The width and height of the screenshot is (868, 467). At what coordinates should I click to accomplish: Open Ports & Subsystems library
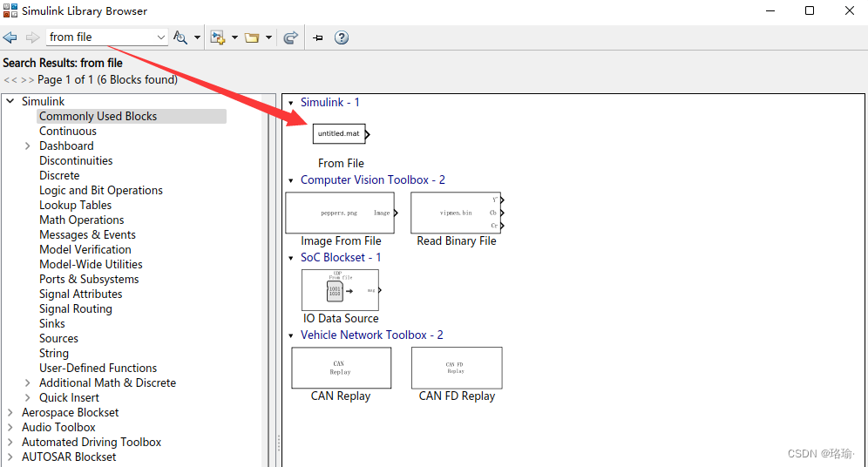[x=89, y=280]
